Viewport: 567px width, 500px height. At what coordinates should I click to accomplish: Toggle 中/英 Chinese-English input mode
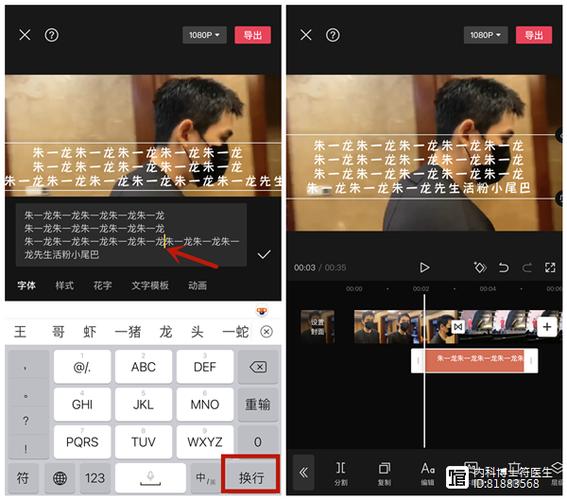click(x=205, y=478)
